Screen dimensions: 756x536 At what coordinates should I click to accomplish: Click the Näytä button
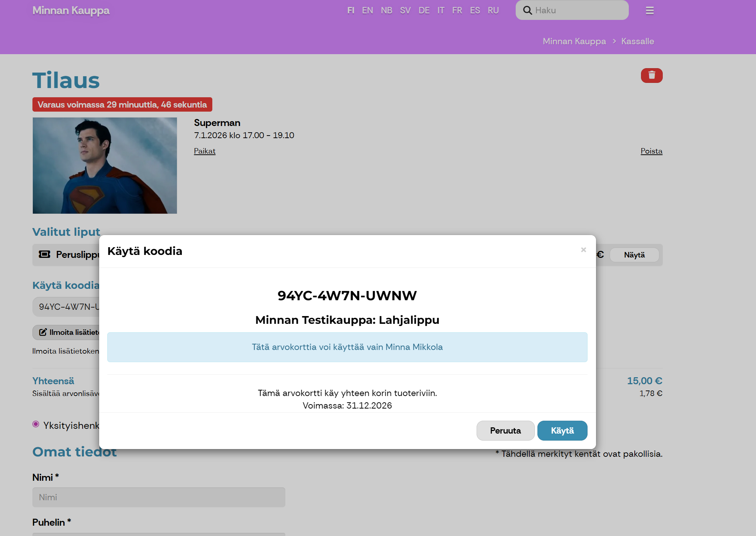[x=634, y=255]
